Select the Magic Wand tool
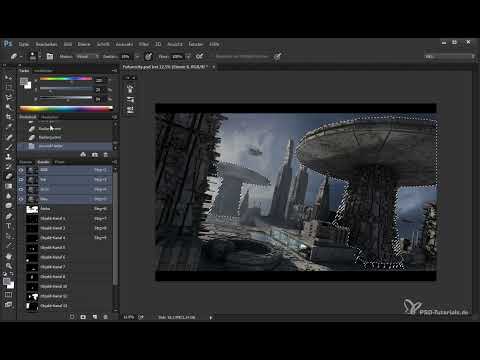The width and height of the screenshot is (480, 360). pyautogui.click(x=9, y=107)
